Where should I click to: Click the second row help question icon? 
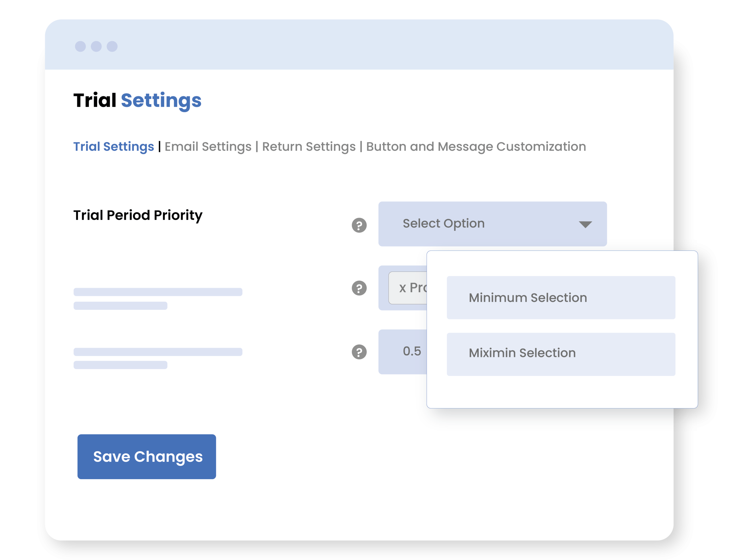(359, 288)
